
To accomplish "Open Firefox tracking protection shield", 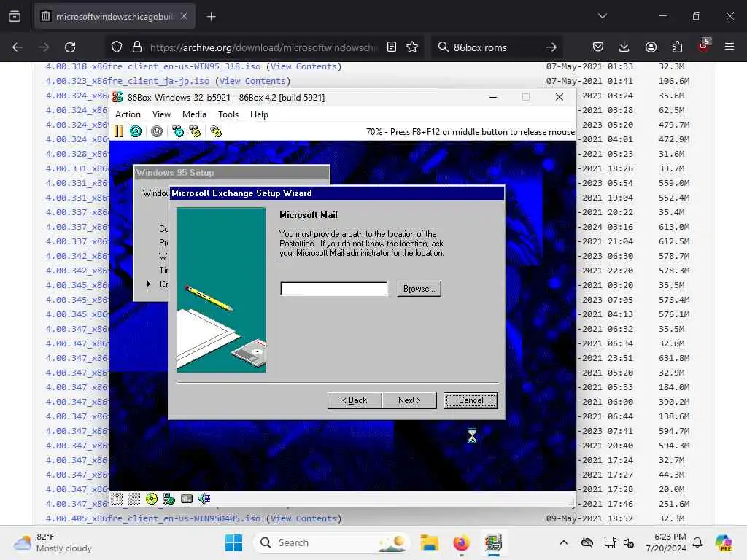I will pyautogui.click(x=117, y=47).
